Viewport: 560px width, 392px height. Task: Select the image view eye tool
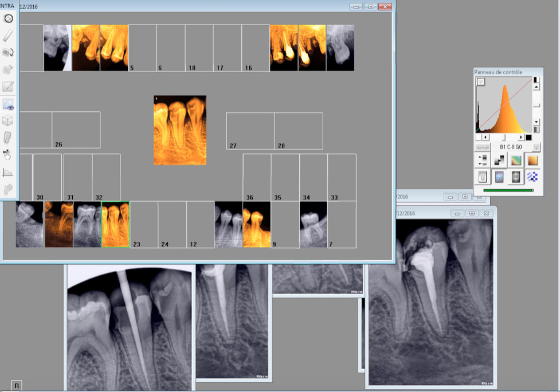click(8, 104)
